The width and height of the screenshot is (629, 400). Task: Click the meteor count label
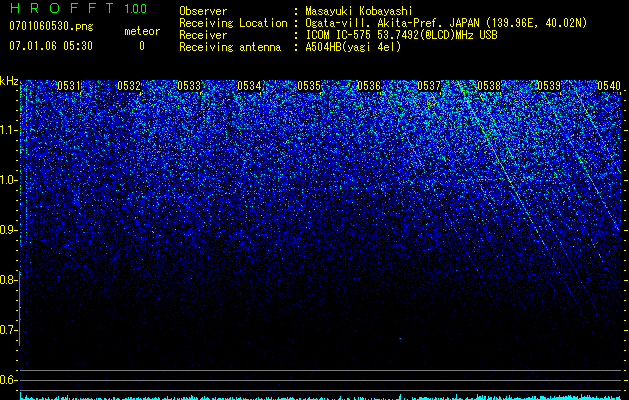(142, 31)
